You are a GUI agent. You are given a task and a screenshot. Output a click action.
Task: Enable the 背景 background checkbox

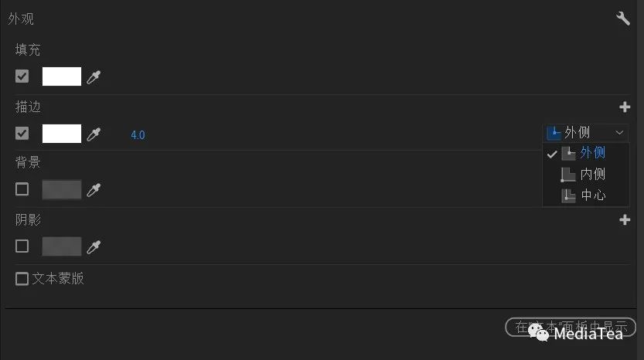(22, 189)
